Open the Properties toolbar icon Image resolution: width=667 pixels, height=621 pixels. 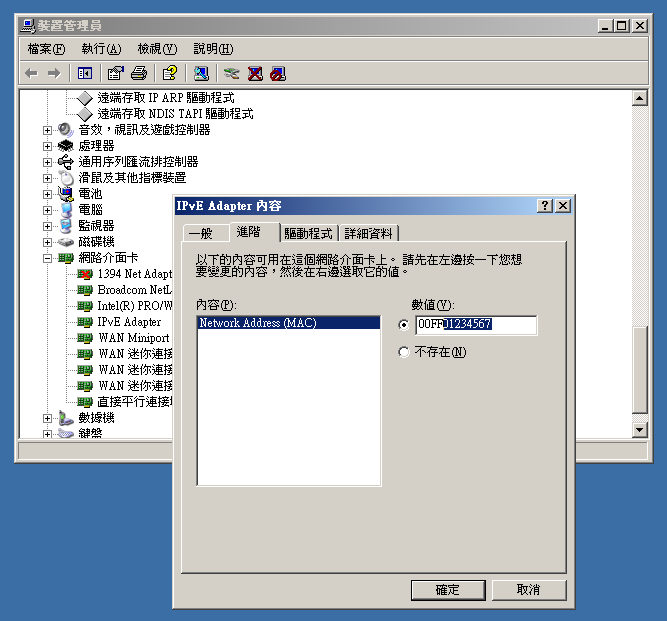tap(115, 74)
